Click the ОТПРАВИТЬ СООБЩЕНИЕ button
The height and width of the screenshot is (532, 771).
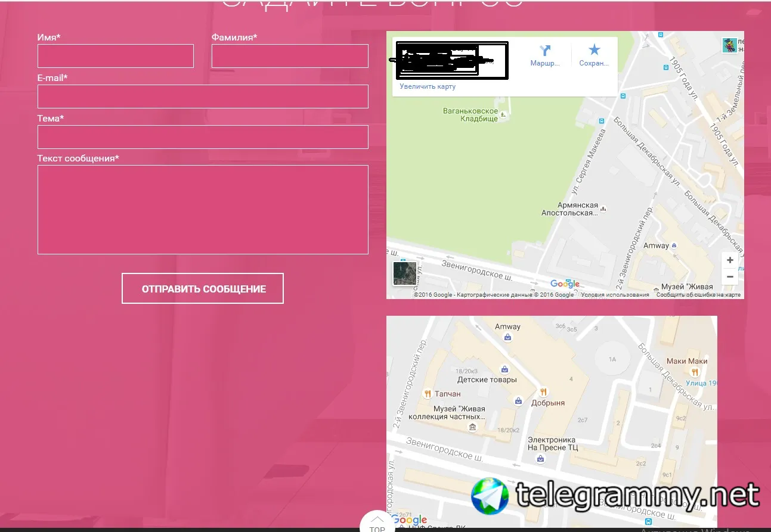point(203,289)
